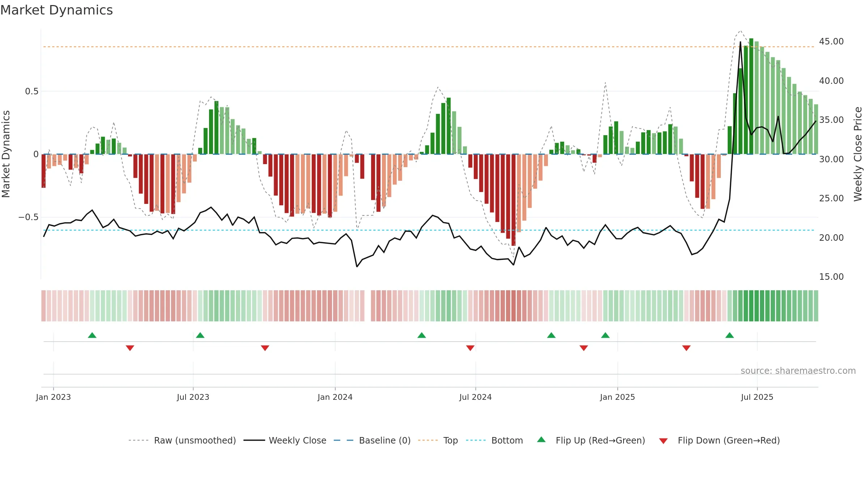This screenshot has width=868, height=488.
Task: Click the Flip Up marker at July 2023
Action: click(x=200, y=335)
